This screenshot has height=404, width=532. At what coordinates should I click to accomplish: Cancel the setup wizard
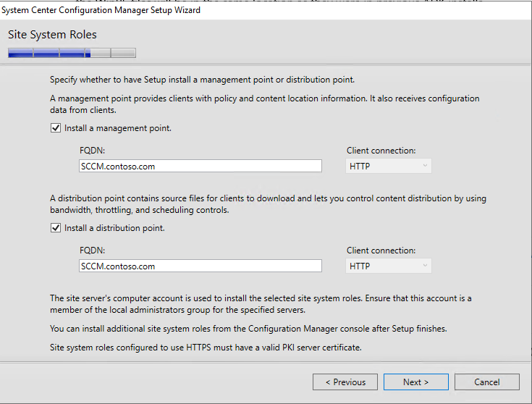(x=487, y=382)
